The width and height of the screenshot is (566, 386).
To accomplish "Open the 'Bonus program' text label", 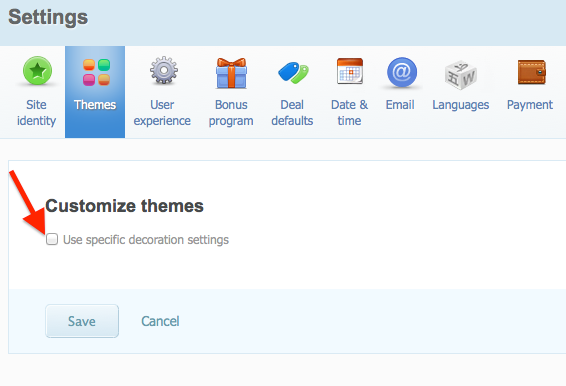I will coord(231,113).
